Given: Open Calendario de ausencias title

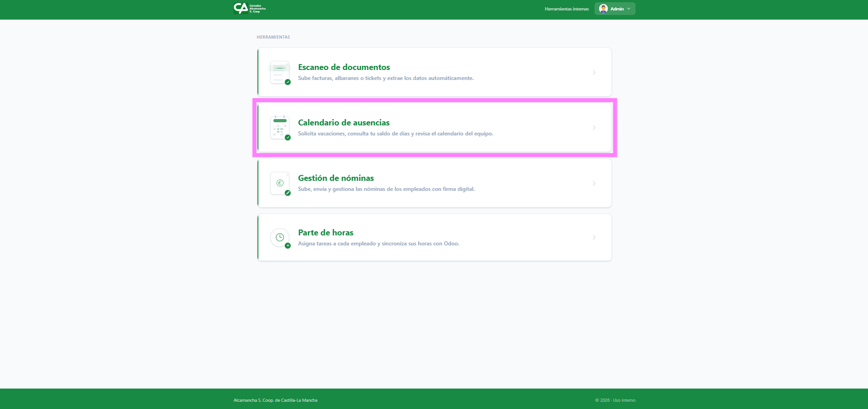Looking at the screenshot, I should click(343, 123).
